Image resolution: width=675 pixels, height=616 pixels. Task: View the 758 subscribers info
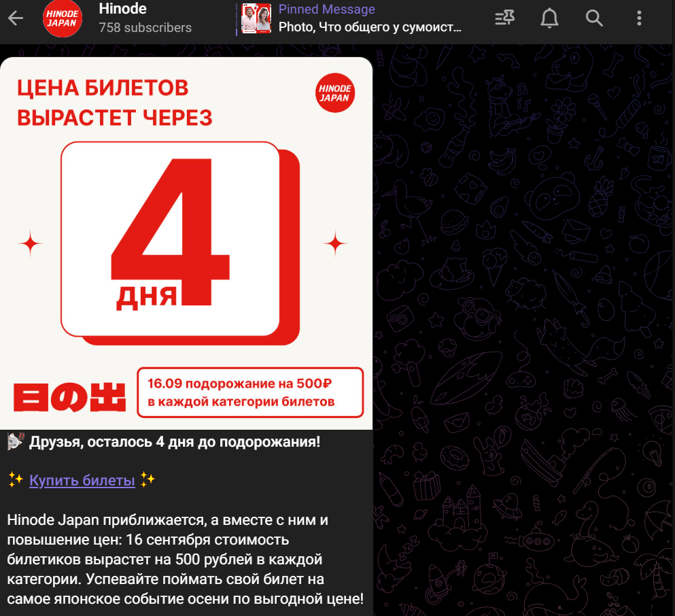pyautogui.click(x=145, y=28)
